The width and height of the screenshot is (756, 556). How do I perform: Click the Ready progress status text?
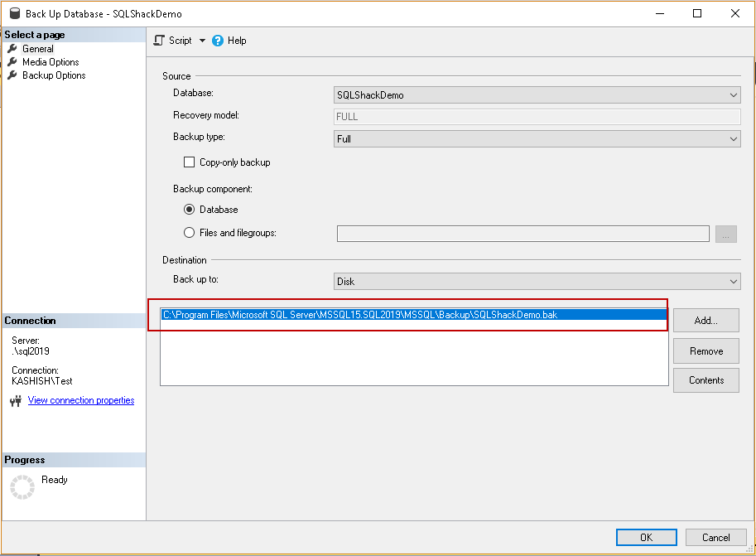click(x=55, y=480)
